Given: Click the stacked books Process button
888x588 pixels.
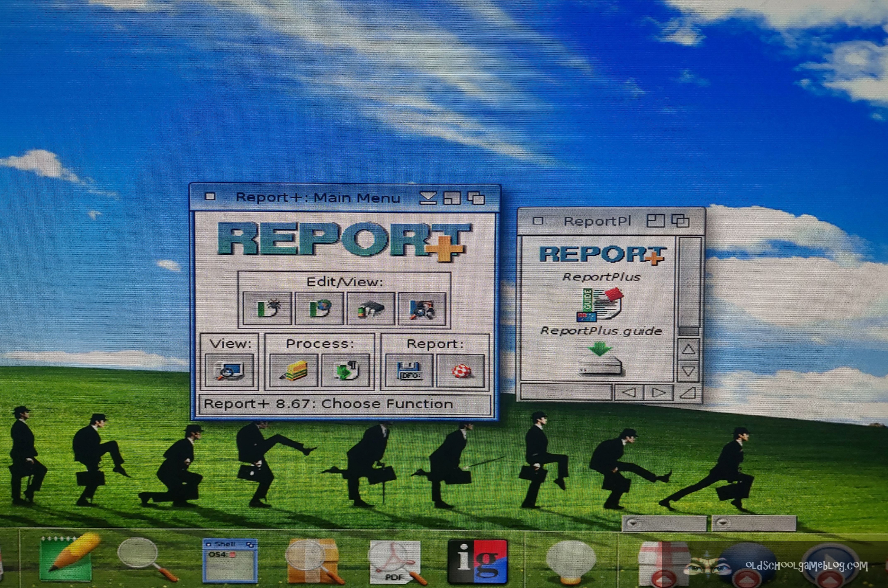Looking at the screenshot, I should coord(294,371).
